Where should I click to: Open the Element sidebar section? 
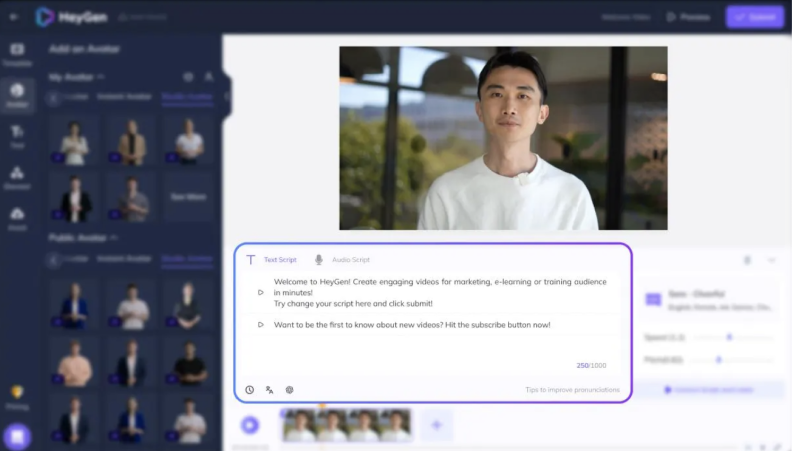click(x=17, y=178)
